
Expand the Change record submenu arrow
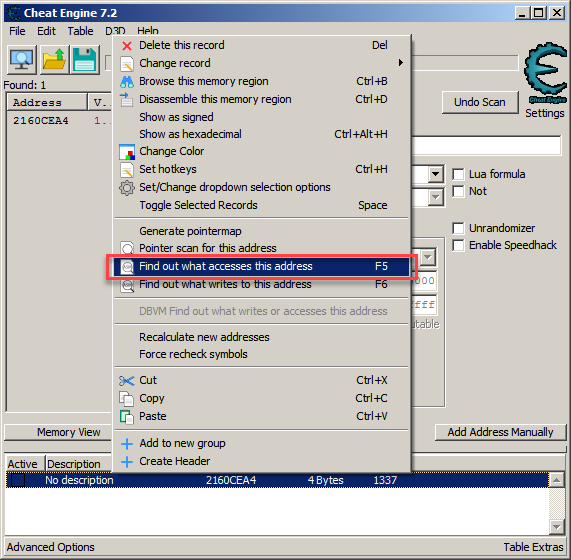tap(401, 63)
